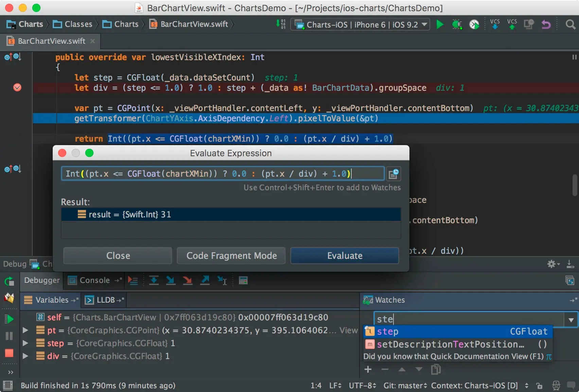
Task: Close the BarChartView.swift editor tab
Action: pos(92,41)
